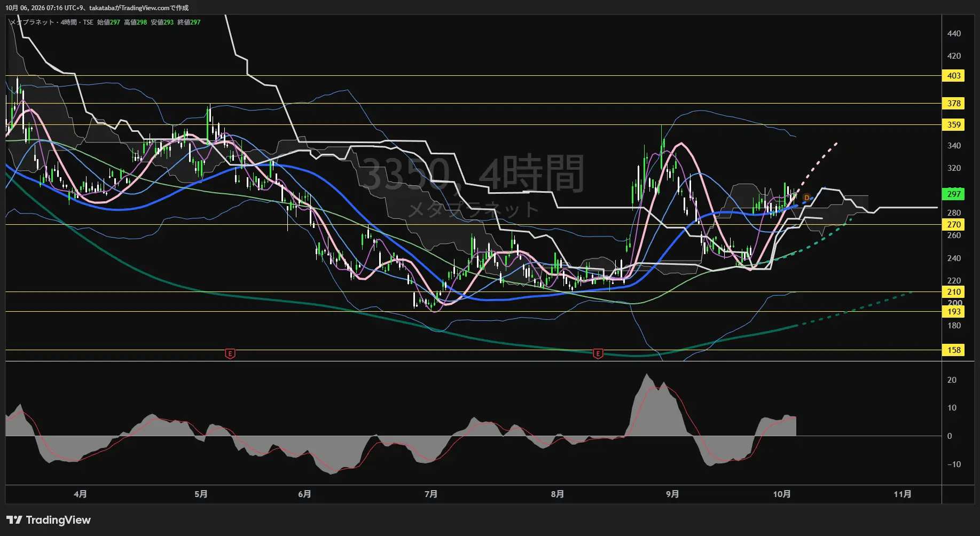
Task: Click the symbol legend メタプラネット・4時間・TSE
Action: (51, 22)
